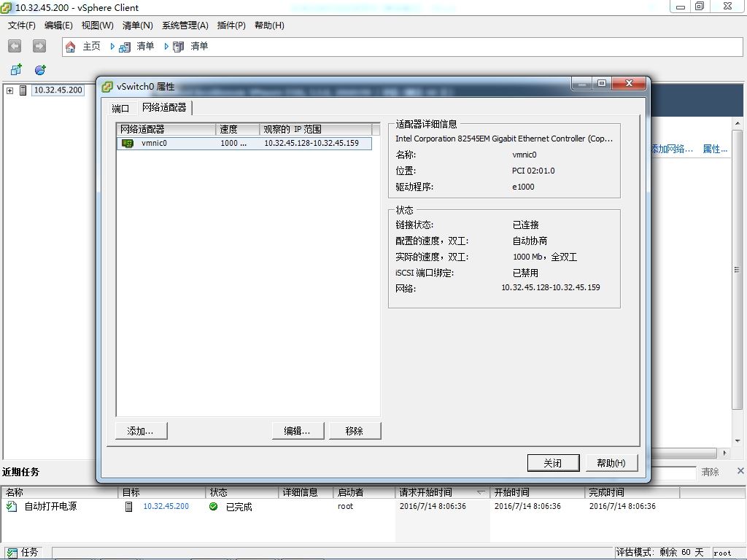Click the 编辑... button
This screenshot has height=560, width=747.
point(298,431)
